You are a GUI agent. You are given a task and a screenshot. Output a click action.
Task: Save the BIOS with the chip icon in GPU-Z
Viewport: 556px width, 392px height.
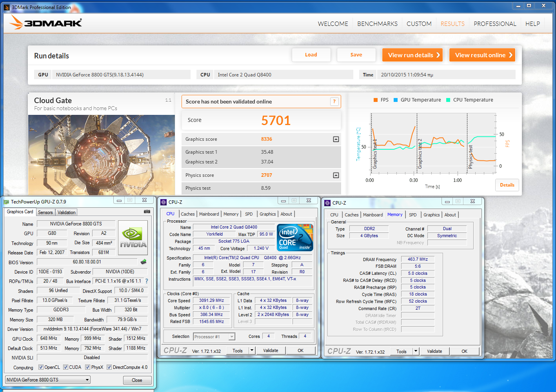pos(144,262)
